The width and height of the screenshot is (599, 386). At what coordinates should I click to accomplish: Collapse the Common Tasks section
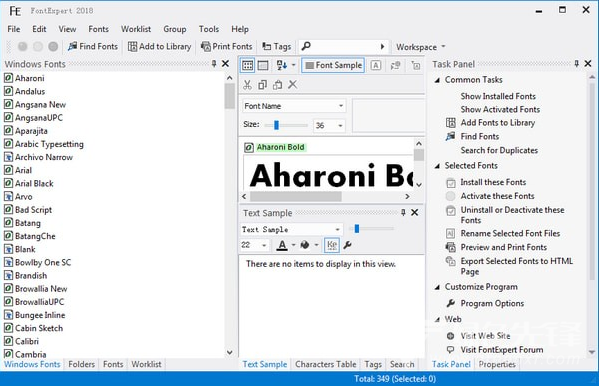(437, 80)
